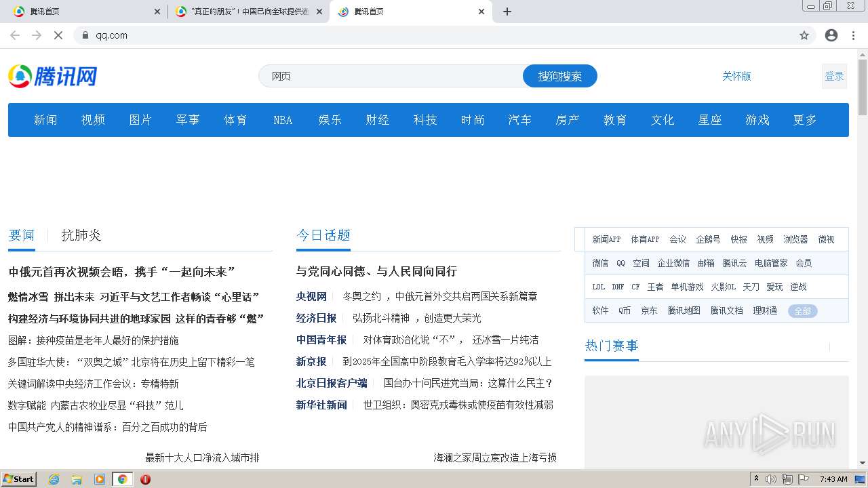This screenshot has height=488, width=868.
Task: Open headline 中俄元首再次视频会晤
Action: (121, 272)
